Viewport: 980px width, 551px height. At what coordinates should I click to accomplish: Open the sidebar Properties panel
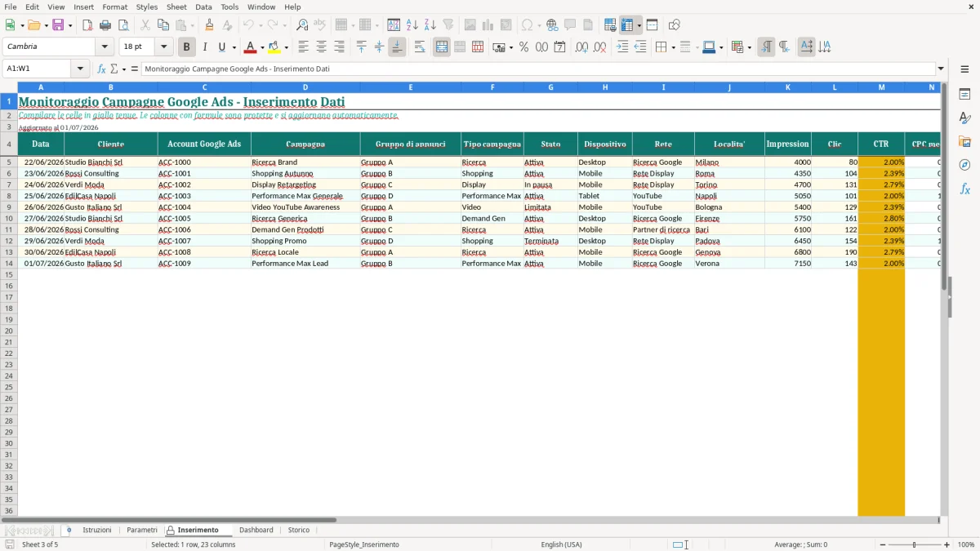coord(964,95)
